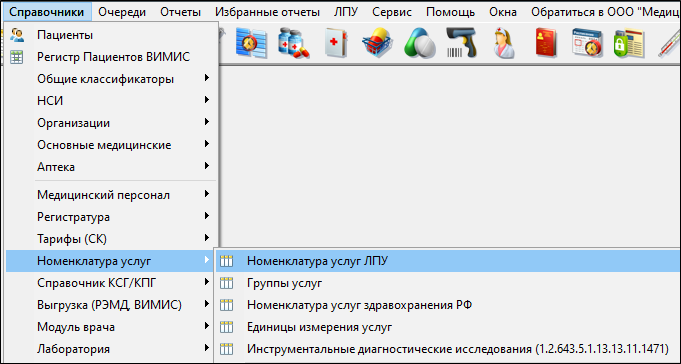Click the Аптека label in the menu
Viewport: 681px width, 364px height.
coord(56,167)
